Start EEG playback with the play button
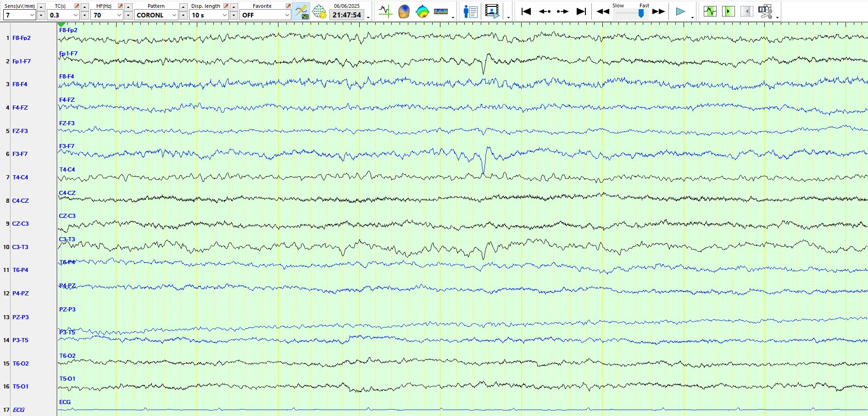Image resolution: width=868 pixels, height=416 pixels. [680, 11]
